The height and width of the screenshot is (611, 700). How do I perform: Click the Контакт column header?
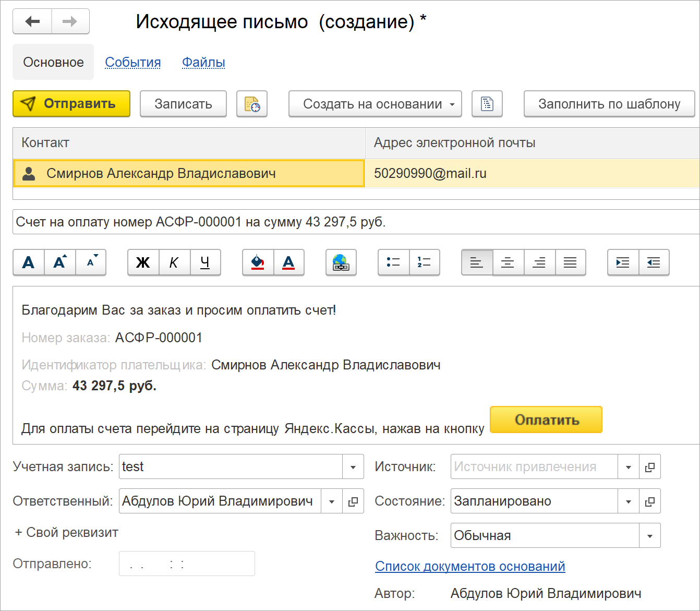point(189,143)
